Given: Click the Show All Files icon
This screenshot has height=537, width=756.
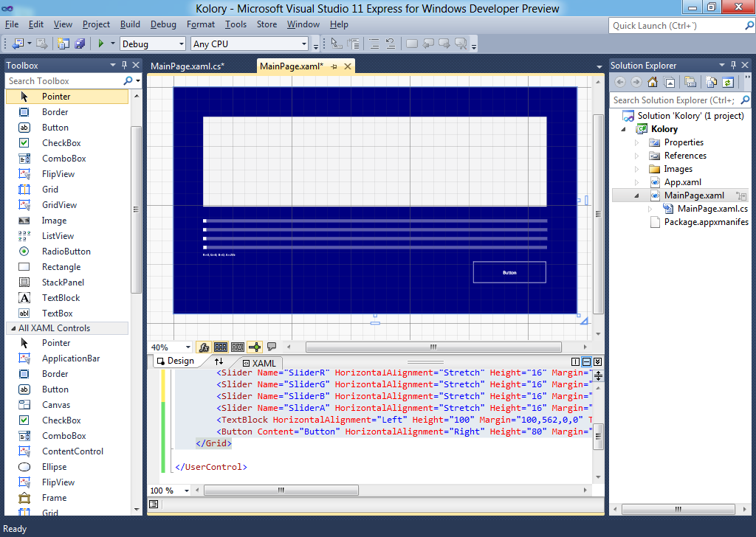Looking at the screenshot, I should click(711, 82).
